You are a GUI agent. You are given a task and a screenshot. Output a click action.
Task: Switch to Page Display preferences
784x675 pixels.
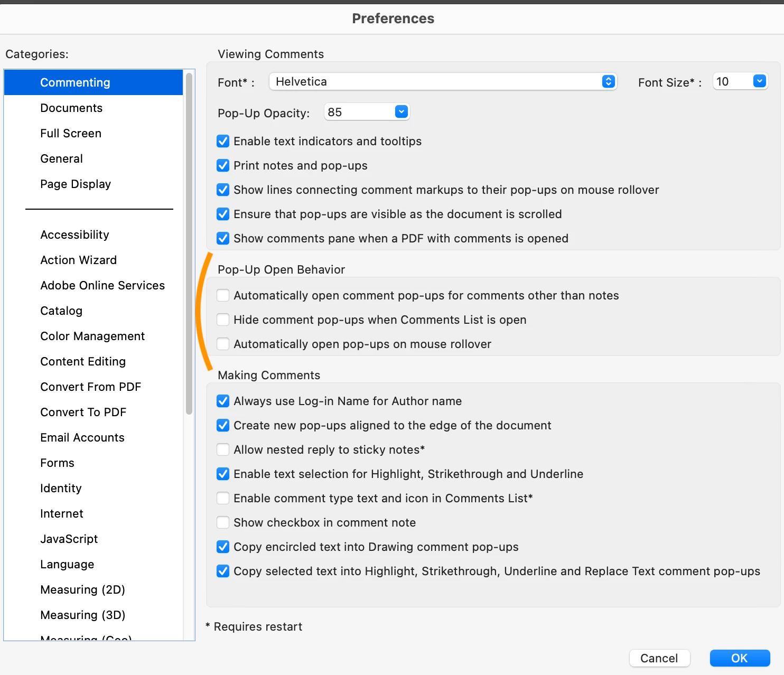coord(76,184)
